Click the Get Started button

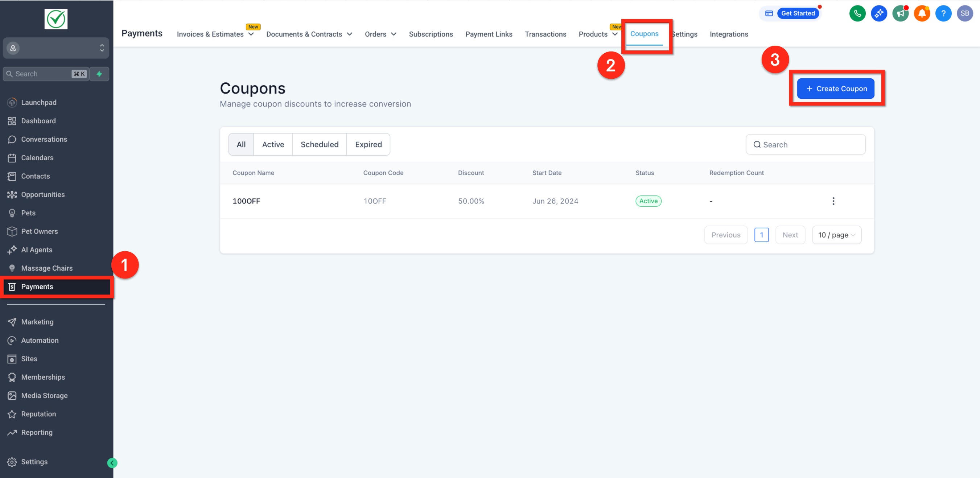pos(798,13)
